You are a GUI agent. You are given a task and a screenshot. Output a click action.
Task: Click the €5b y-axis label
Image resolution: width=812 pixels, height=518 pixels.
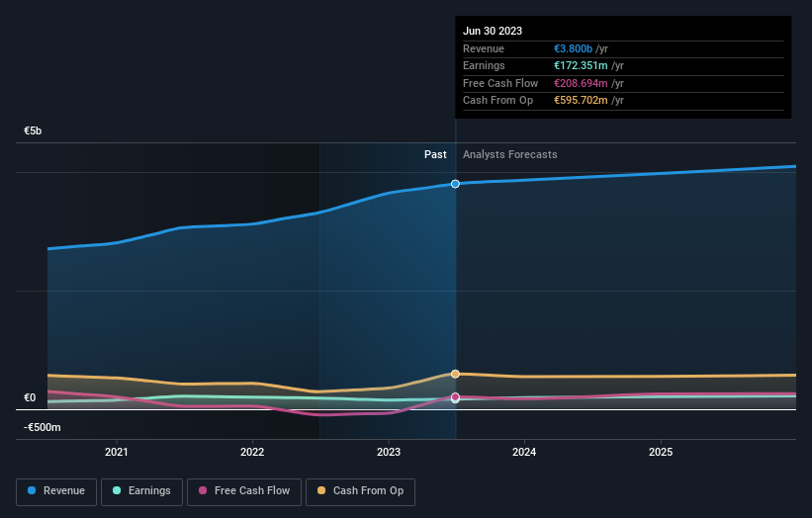(33, 130)
